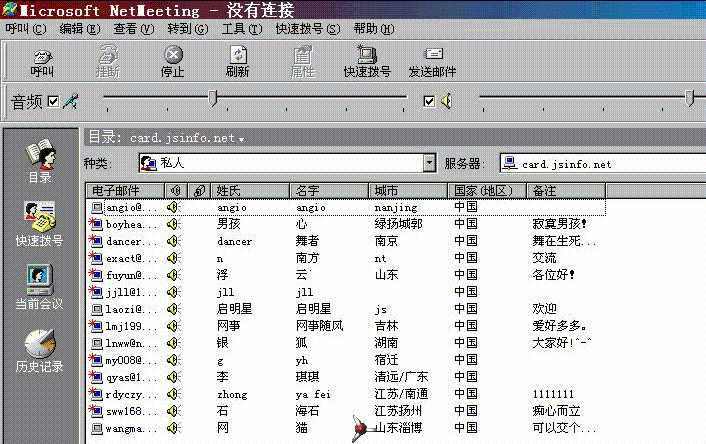Click the audio column header speaker icon
Viewport: 706px width, 444px height.
tap(176, 191)
